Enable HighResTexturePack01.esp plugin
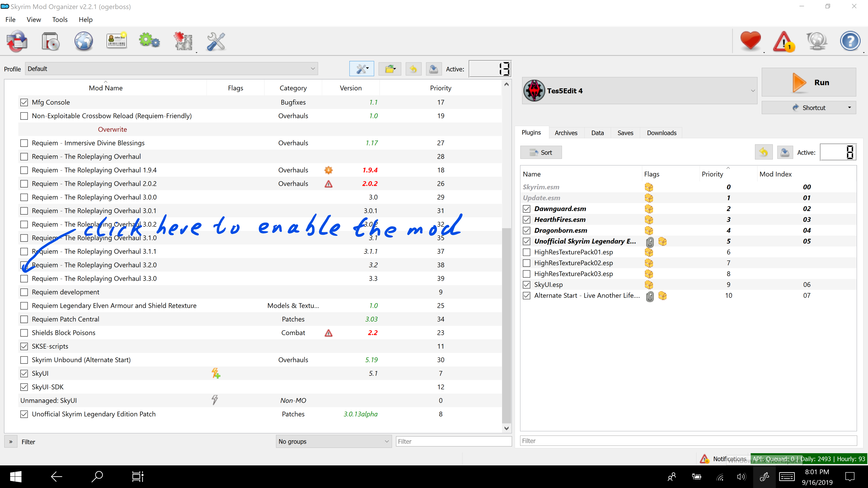Viewport: 868px width, 488px height. [x=527, y=252]
